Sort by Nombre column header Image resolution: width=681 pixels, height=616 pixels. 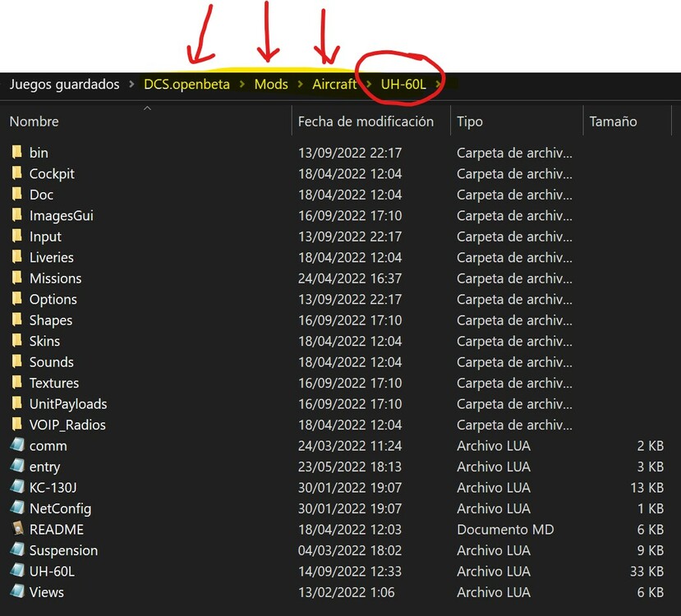point(34,121)
